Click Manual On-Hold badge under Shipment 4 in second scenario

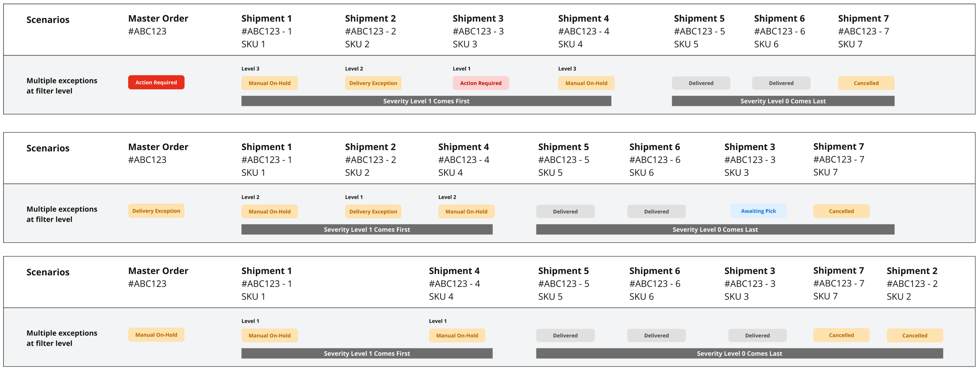pos(466,211)
